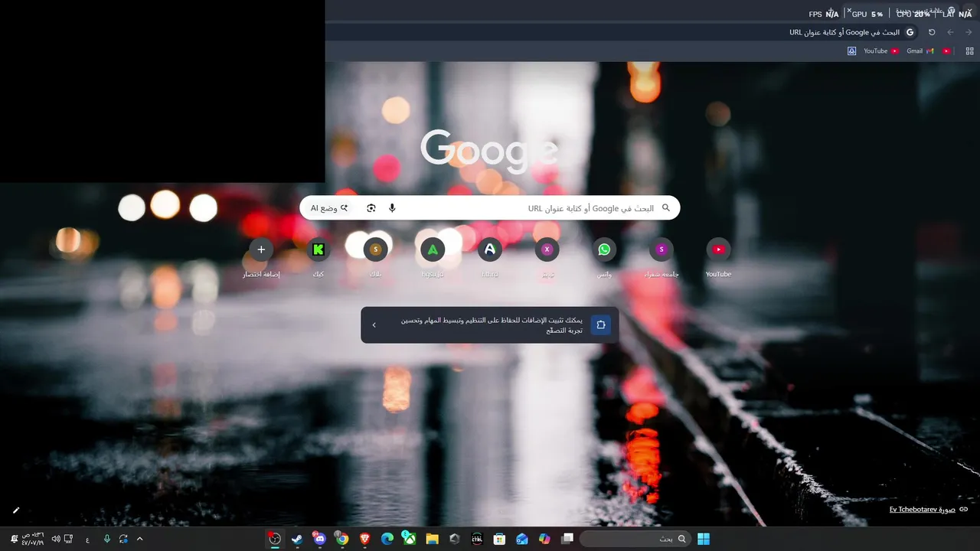
Task: Open the YouTube text bookmark
Action: (x=881, y=51)
